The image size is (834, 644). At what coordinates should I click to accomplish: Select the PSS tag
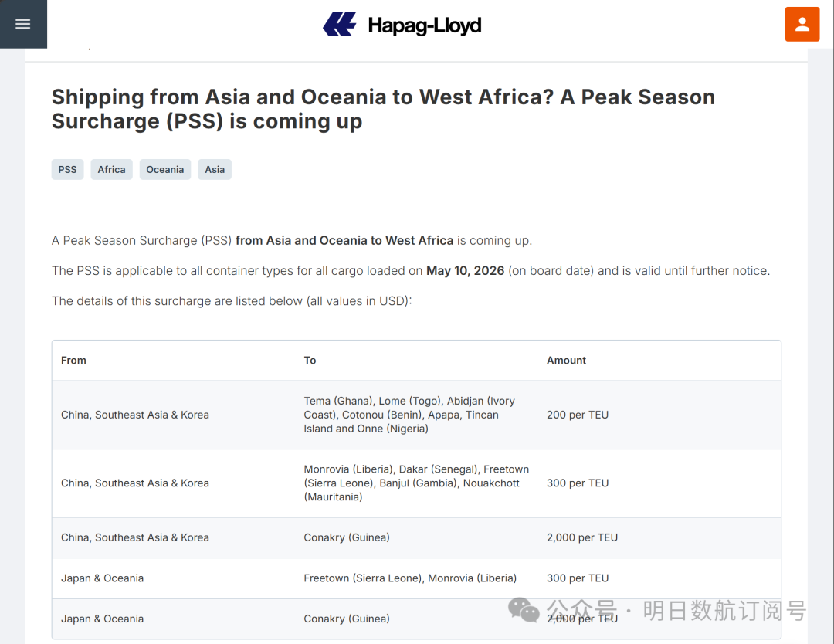pyautogui.click(x=67, y=170)
